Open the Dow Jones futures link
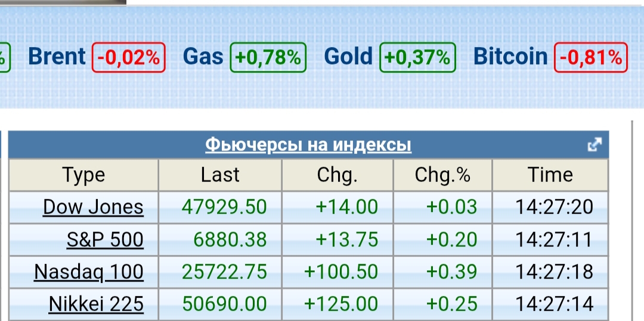This screenshot has width=644, height=321. click(x=93, y=207)
